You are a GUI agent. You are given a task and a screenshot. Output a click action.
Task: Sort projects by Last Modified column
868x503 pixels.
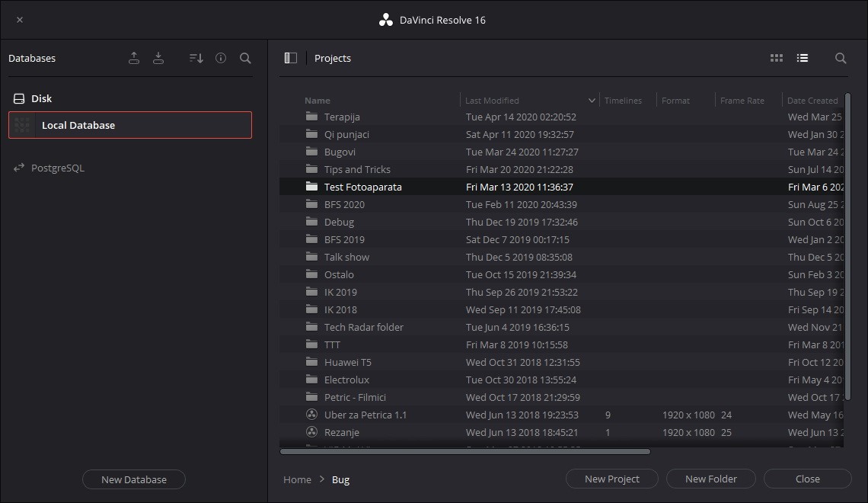492,101
